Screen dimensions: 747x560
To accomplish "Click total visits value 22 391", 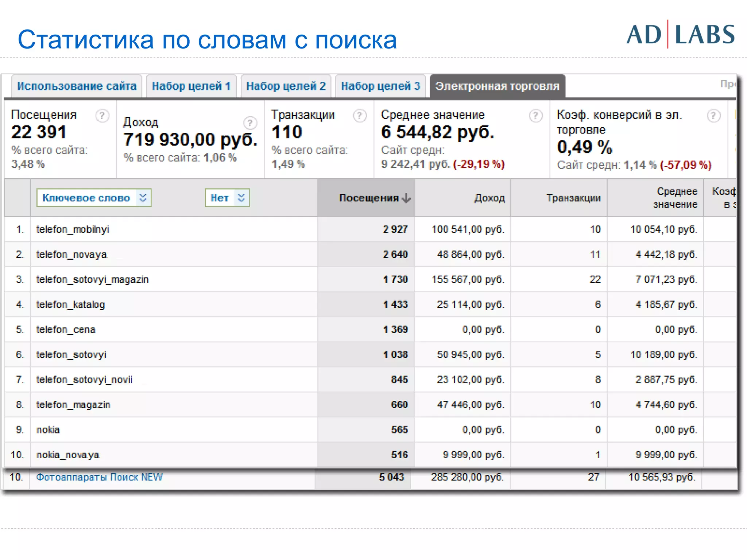I will point(39,132).
